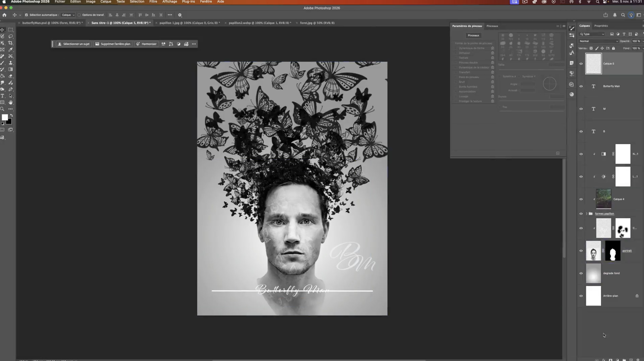Viewport: 644px width, 361px height.
Task: Open the Filtre menu
Action: coord(153,2)
